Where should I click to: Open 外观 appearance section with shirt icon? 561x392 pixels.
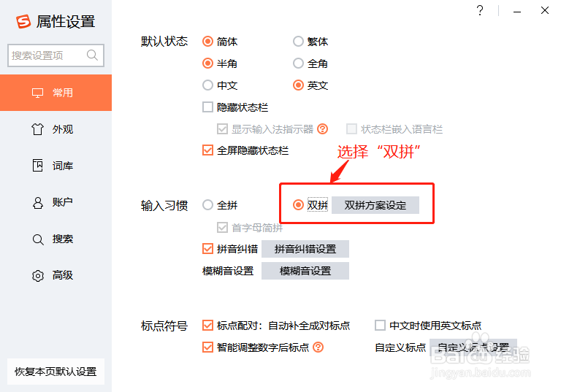coord(37,129)
